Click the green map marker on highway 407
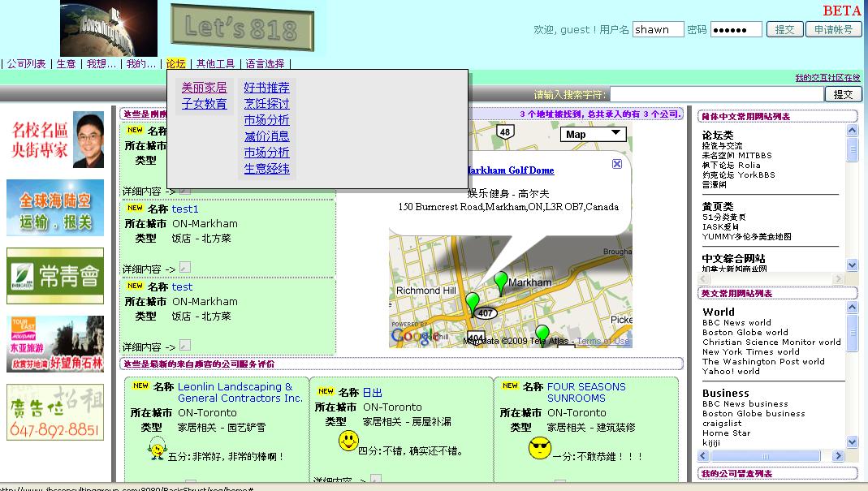This screenshot has width=868, height=491. coord(473,303)
